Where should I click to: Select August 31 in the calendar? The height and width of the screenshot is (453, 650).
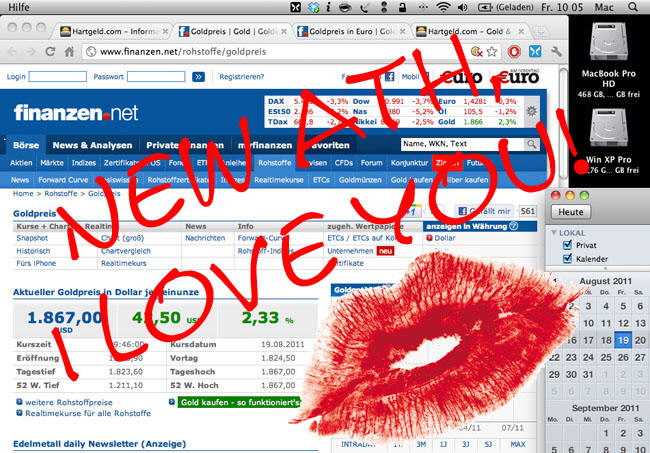(588, 374)
